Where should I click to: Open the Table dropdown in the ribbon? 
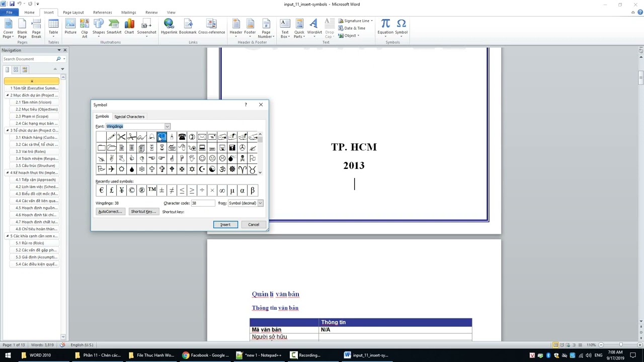53,29
